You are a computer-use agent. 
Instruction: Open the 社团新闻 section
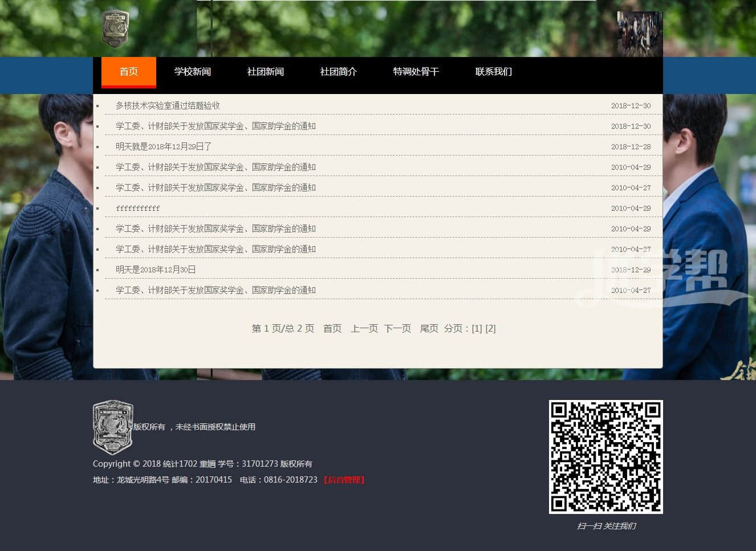265,72
